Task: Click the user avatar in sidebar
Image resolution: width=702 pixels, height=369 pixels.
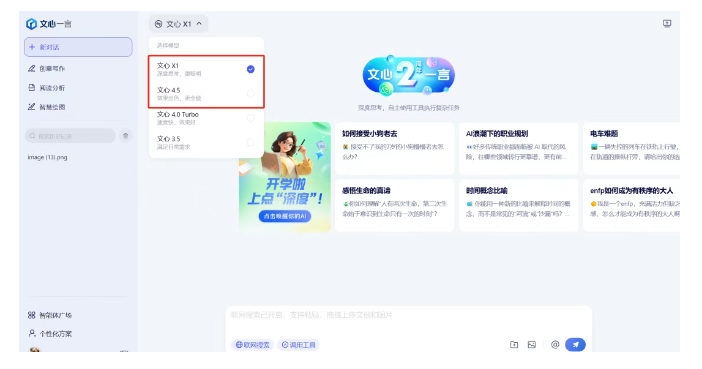Action: tap(34, 350)
